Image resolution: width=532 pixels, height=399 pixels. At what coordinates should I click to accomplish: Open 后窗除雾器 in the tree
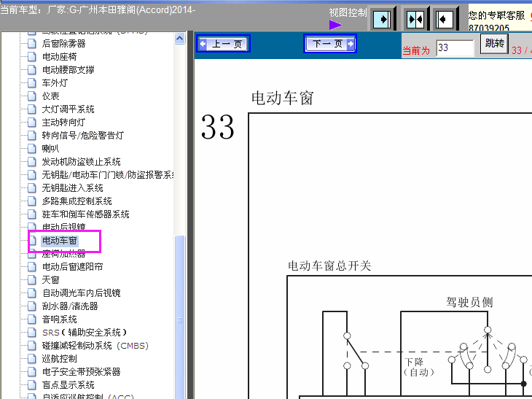coord(63,44)
